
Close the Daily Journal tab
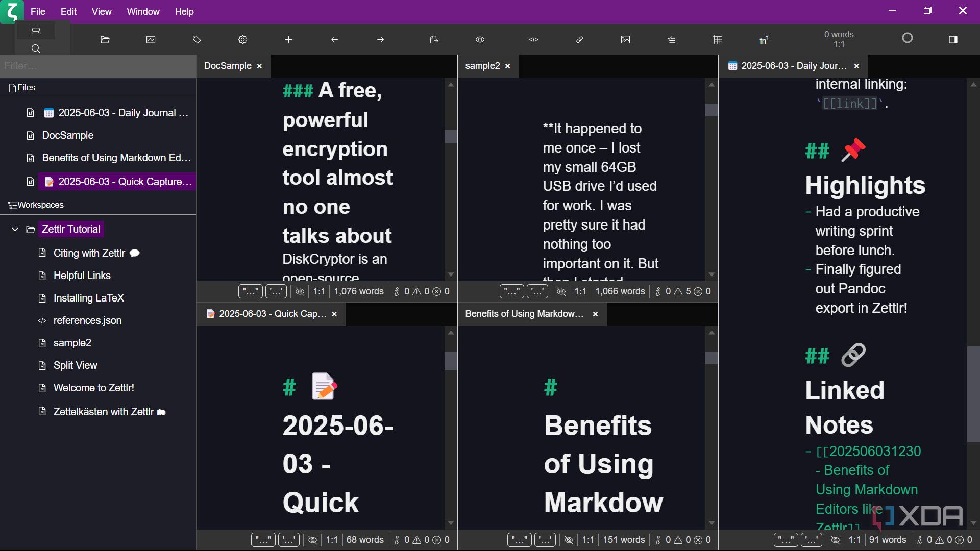click(857, 66)
